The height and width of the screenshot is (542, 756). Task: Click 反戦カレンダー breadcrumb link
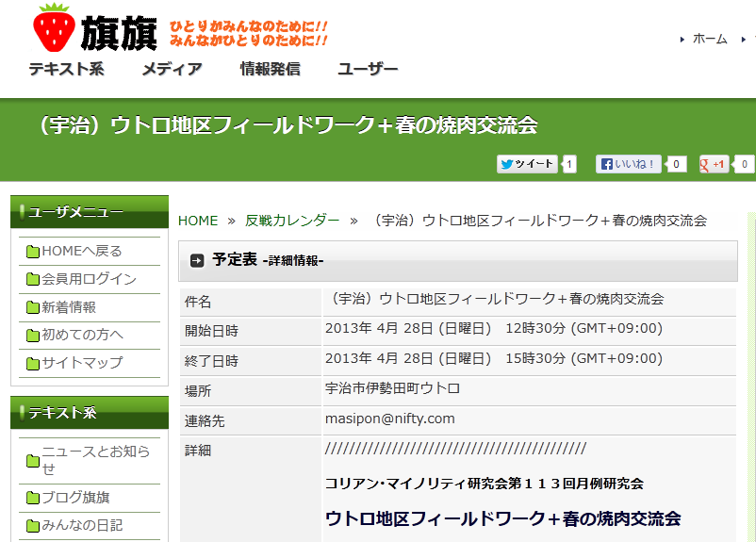coord(292,221)
